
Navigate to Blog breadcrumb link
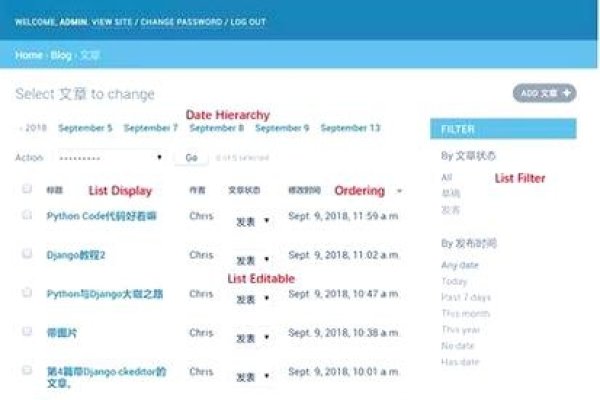[x=61, y=55]
